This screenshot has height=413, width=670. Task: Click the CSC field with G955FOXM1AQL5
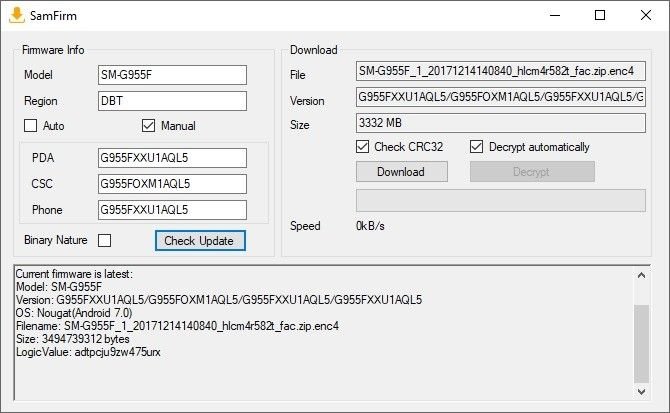[x=172, y=184]
